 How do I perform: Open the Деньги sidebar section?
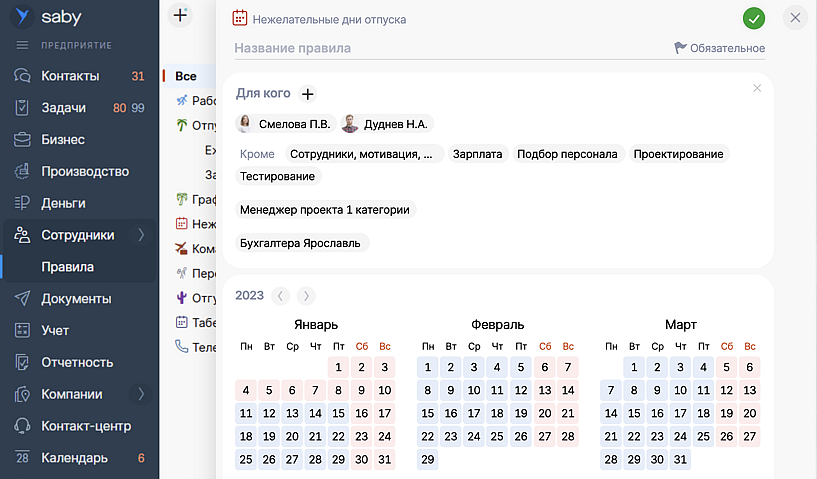tap(63, 203)
